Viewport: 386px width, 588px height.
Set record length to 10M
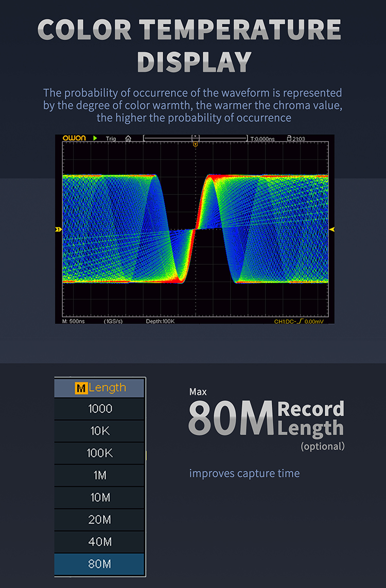100,497
